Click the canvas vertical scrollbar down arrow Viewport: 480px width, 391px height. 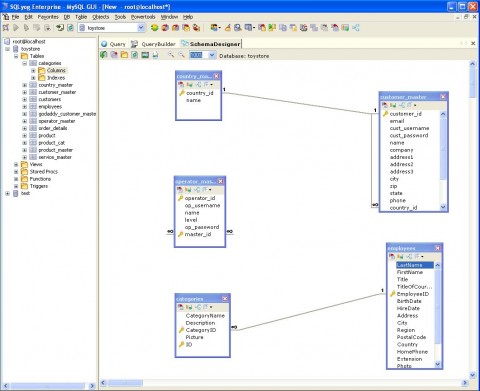(473, 375)
